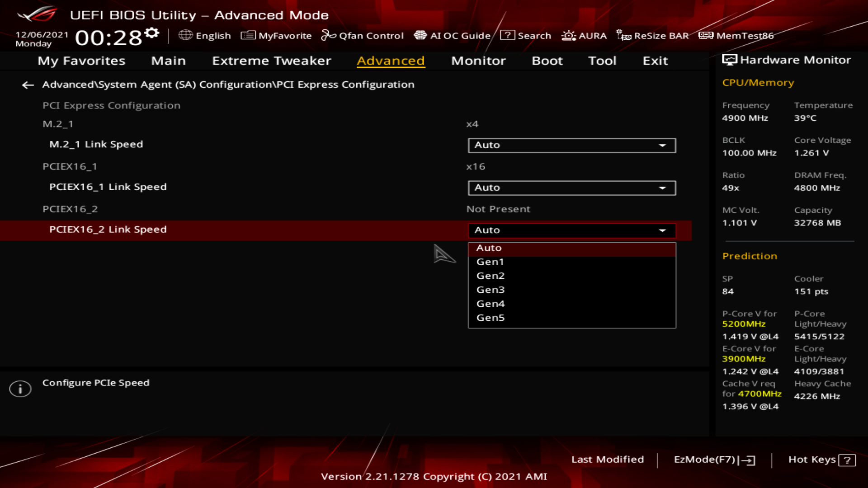
Task: Click the back arrow in the breadcrumb
Action: 28,85
